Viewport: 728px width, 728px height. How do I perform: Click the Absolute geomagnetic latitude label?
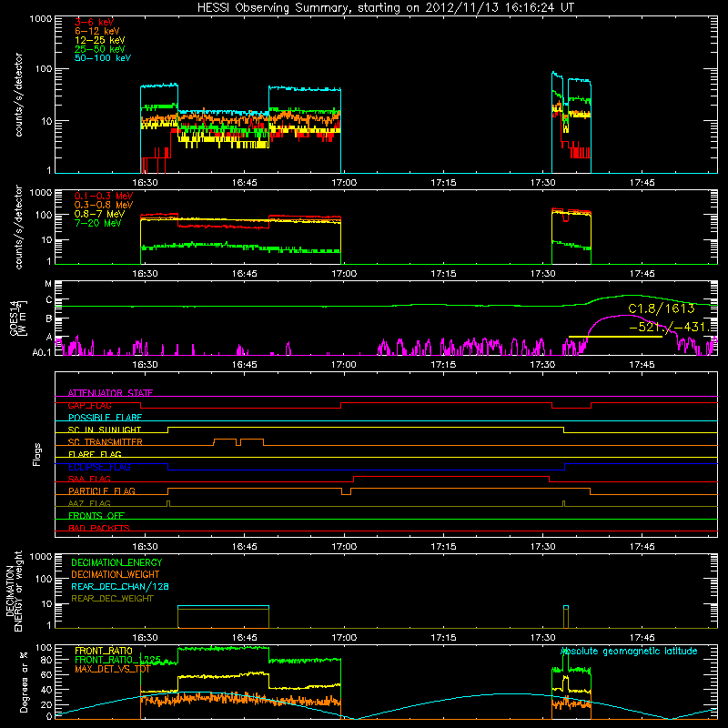tap(629, 652)
